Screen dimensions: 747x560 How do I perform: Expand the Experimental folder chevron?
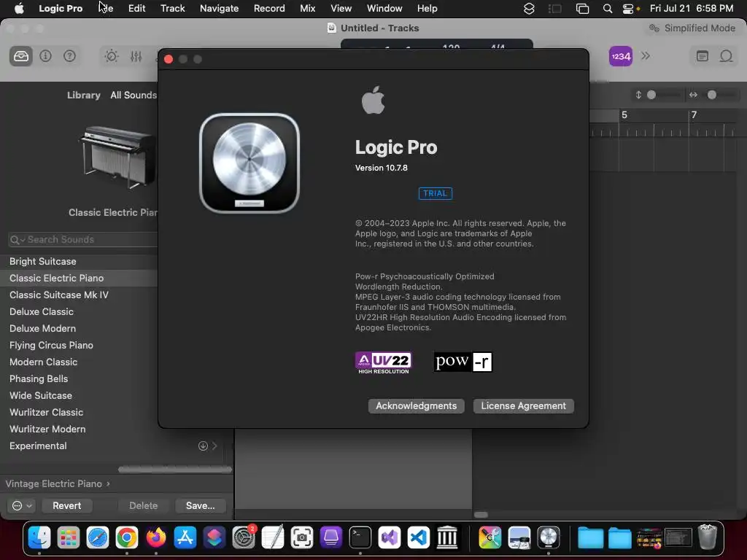click(x=215, y=446)
